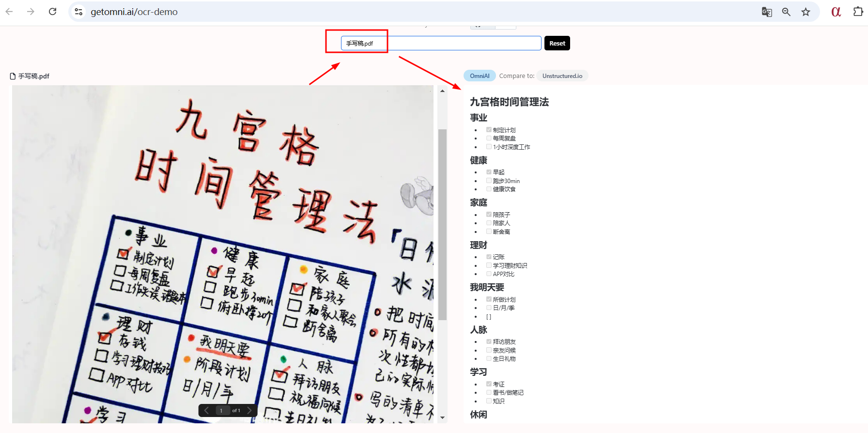Toggle the 考证 checkbox
Viewport: 868px width, 433px height.
[x=489, y=384]
